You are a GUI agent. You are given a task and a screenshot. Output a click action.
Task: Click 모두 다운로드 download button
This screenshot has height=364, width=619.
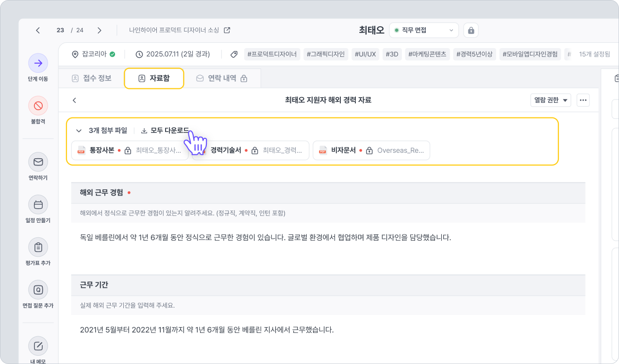(x=165, y=131)
